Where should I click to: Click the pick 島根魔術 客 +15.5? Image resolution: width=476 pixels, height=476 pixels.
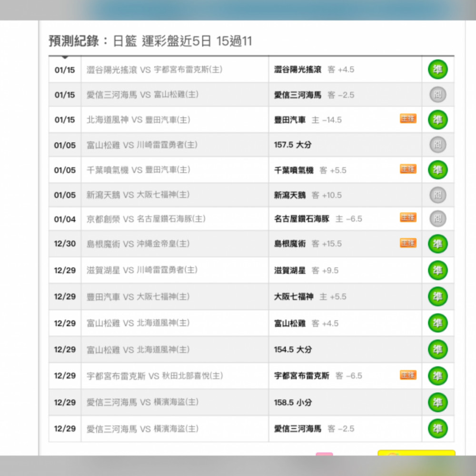tap(308, 244)
